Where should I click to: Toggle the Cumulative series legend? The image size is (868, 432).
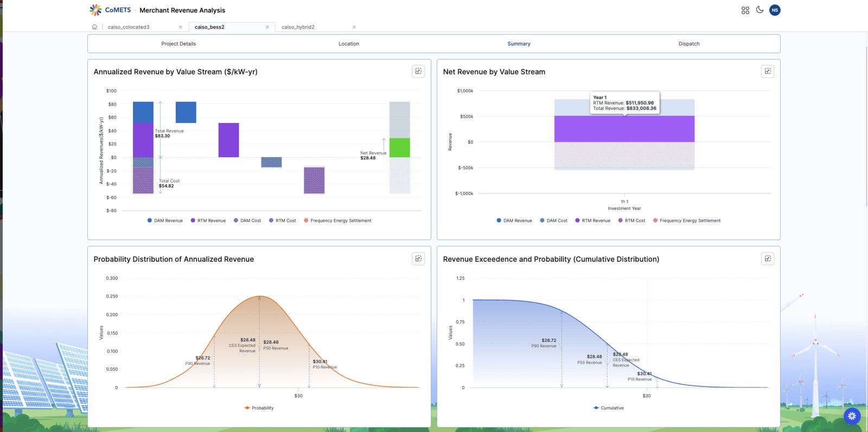click(x=609, y=408)
